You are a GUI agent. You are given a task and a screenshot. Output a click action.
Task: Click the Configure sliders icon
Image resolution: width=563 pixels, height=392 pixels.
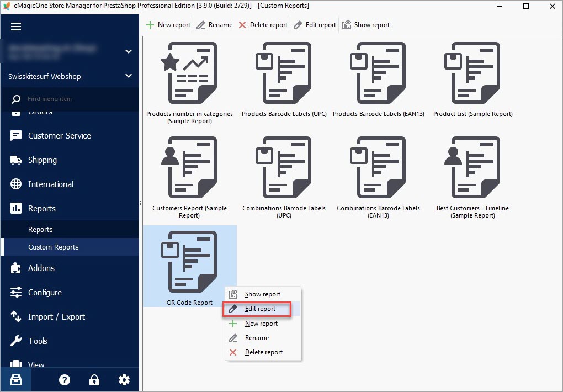point(16,292)
